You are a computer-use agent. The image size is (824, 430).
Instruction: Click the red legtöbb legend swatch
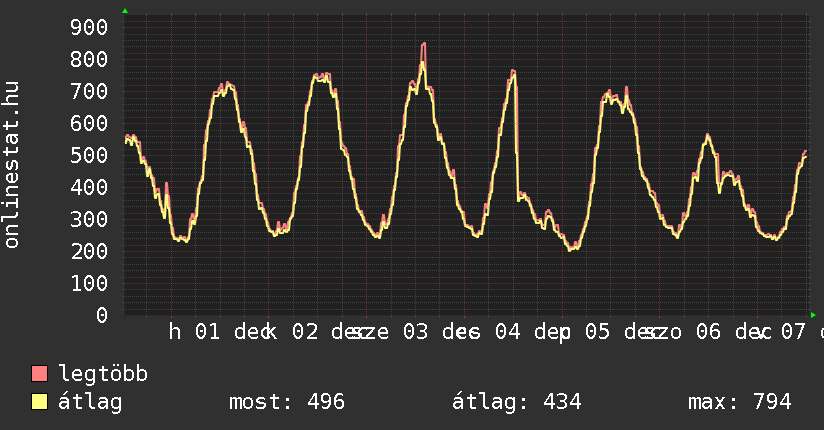point(40,374)
